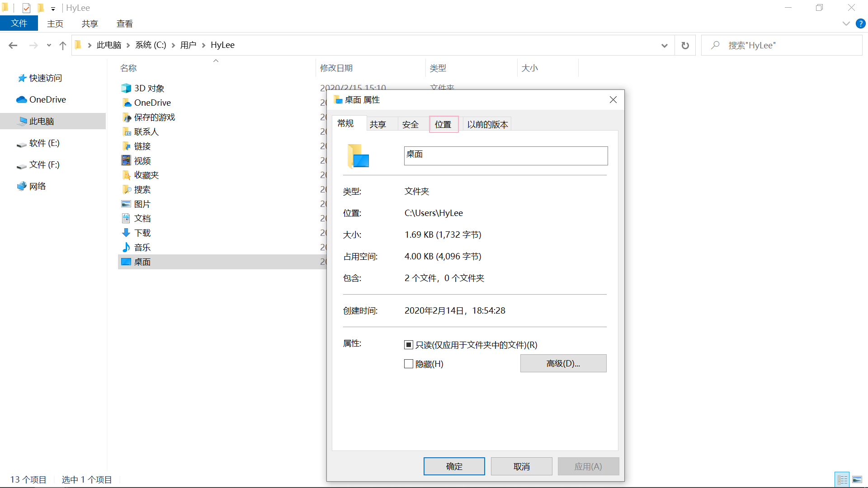Viewport: 868px width, 488px height.
Task: Expand address bar history dropdown
Action: 664,45
